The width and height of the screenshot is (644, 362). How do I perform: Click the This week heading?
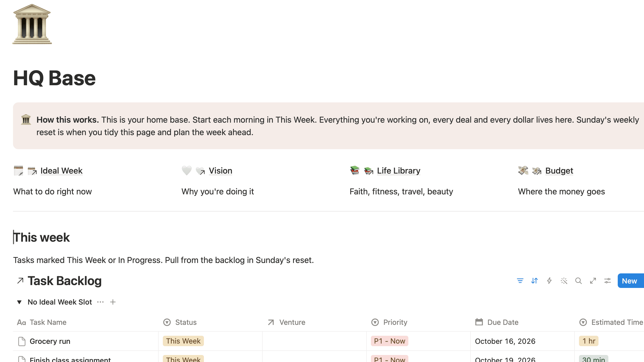click(x=42, y=237)
